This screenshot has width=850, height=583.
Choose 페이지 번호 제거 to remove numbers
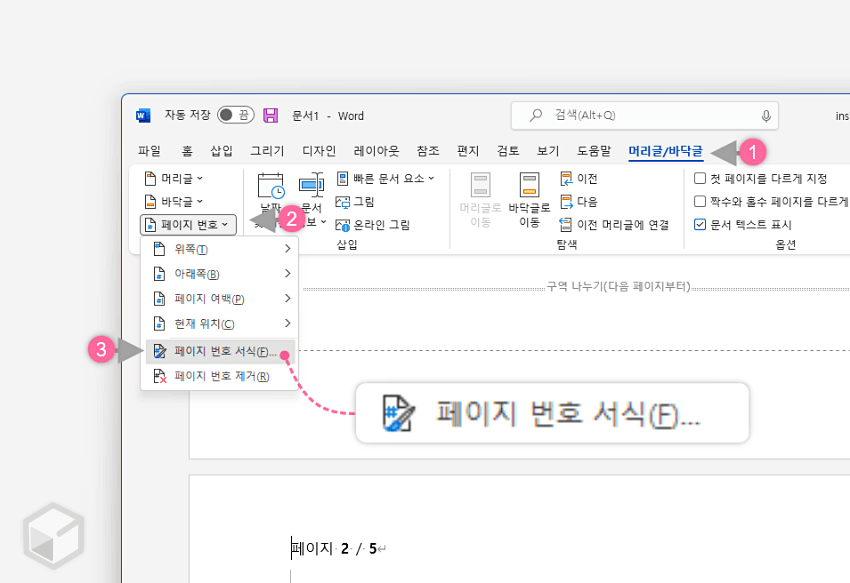coord(217,374)
